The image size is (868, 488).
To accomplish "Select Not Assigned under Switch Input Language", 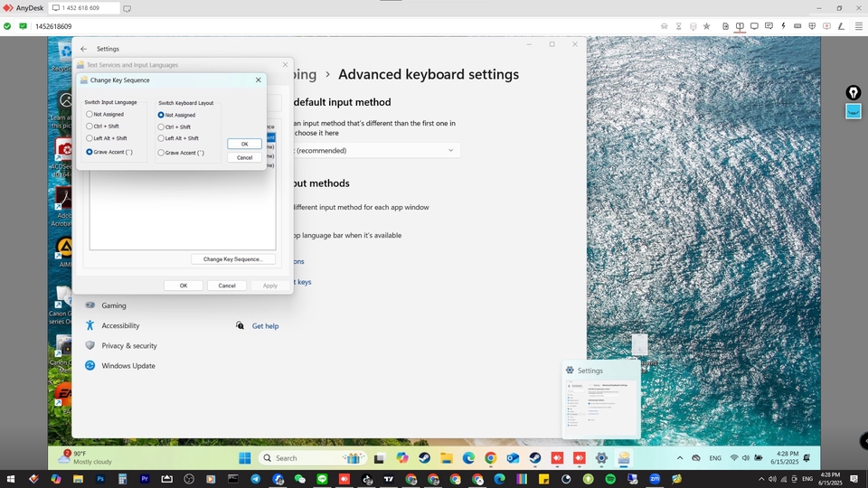I will point(90,115).
